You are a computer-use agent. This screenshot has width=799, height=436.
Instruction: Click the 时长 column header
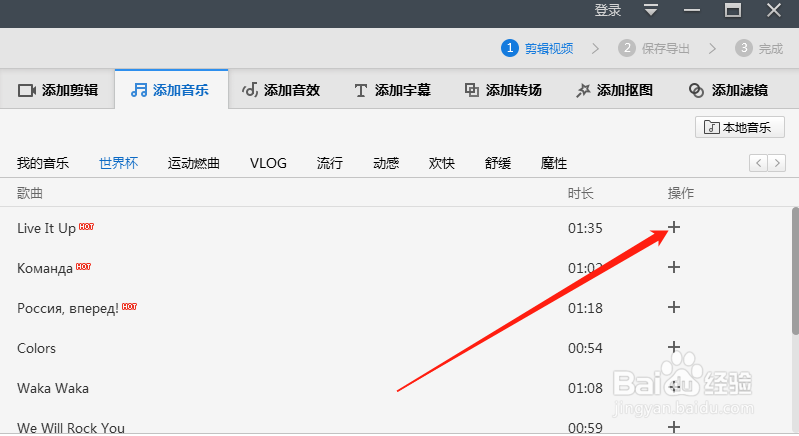click(x=580, y=193)
